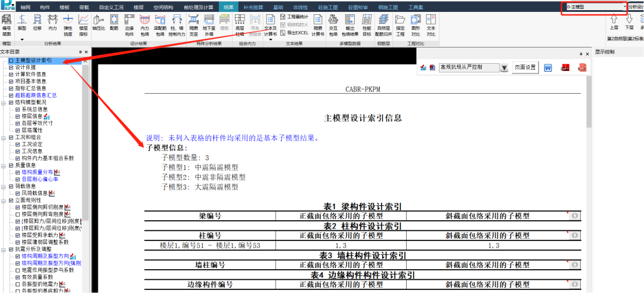The width and height of the screenshot is (644, 293).
Task: Open the 输出包络结果 envelope output tool
Action: point(350,25)
